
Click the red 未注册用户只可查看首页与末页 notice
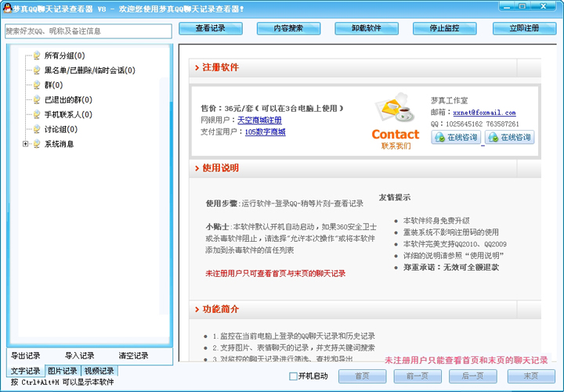click(276, 273)
